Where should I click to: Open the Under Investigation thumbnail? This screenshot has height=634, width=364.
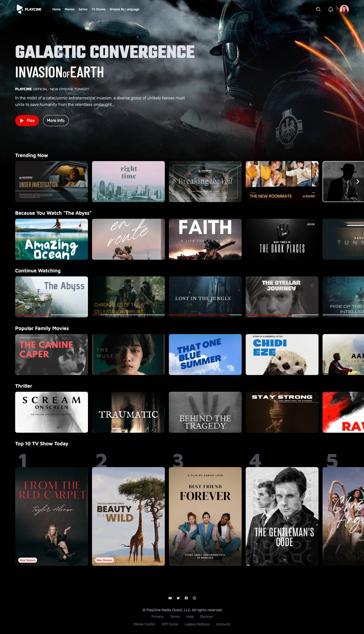click(52, 182)
